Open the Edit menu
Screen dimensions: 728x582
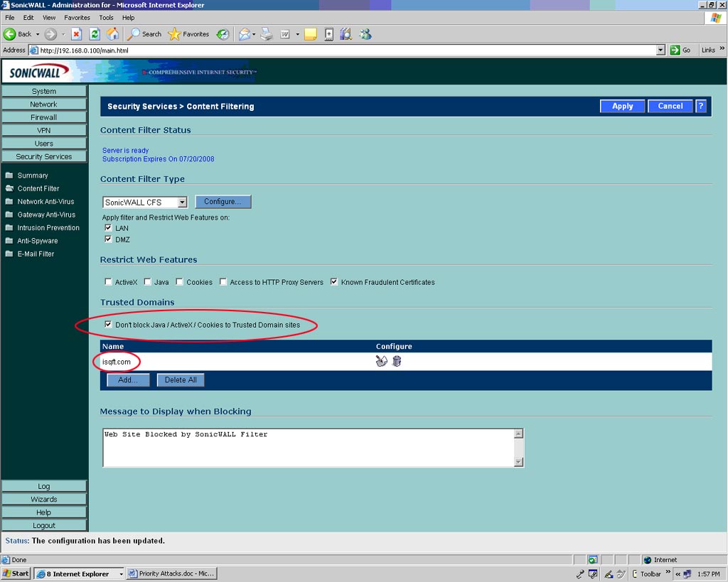[x=28, y=18]
